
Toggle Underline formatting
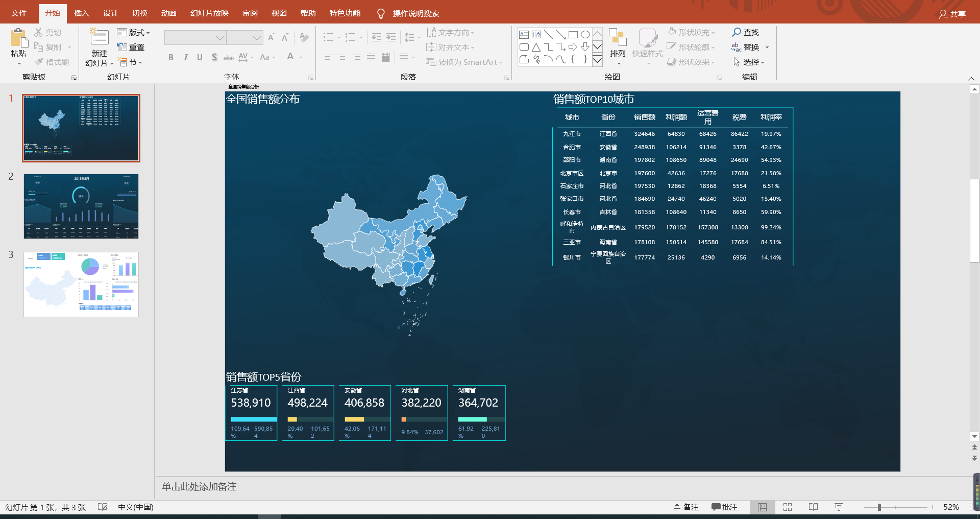(x=200, y=57)
